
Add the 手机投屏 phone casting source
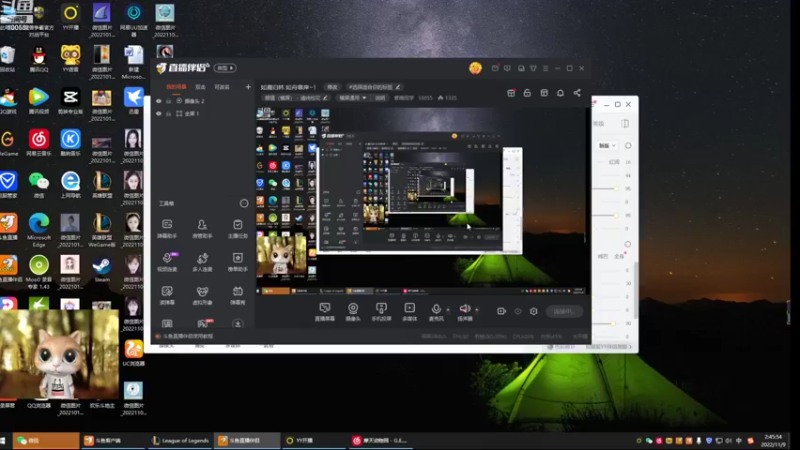pos(381,311)
